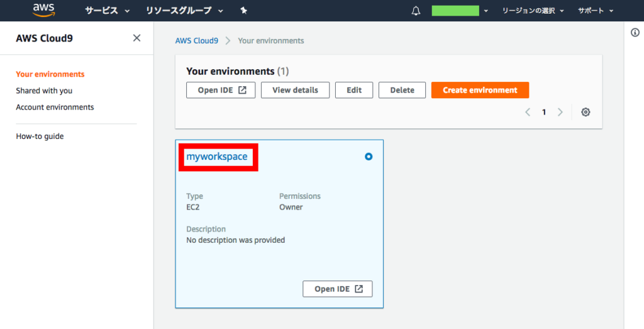Click the myworkspace environment link
This screenshot has height=329, width=644.
(217, 157)
